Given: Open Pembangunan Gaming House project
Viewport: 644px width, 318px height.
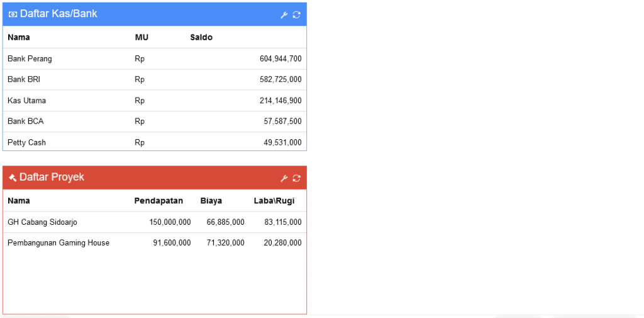Looking at the screenshot, I should coord(155,242).
